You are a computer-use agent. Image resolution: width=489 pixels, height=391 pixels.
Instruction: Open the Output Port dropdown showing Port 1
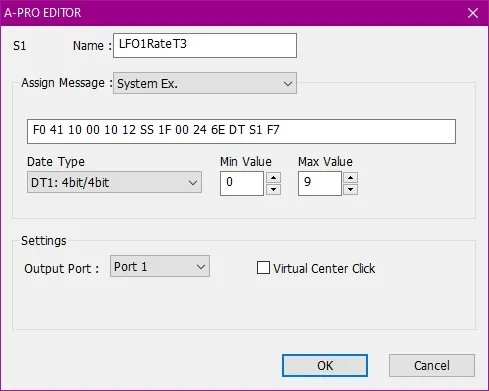tap(160, 266)
